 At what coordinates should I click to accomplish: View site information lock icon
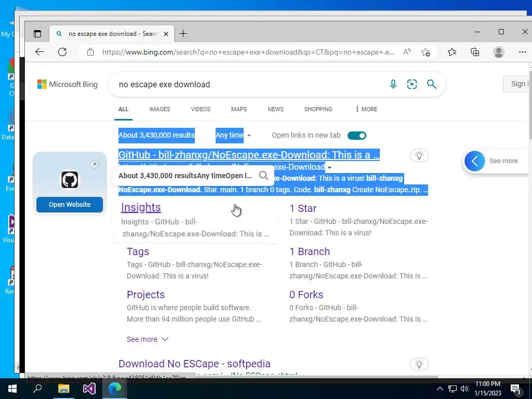(x=90, y=52)
